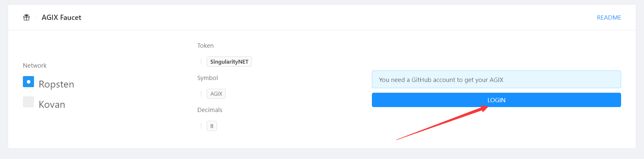Click the Network heading label
This screenshot has width=644, height=159.
35,66
